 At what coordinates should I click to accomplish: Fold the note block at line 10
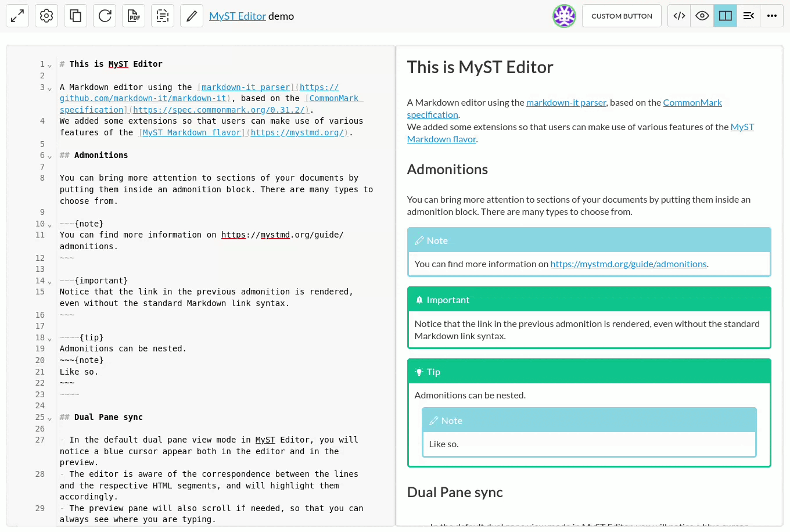pos(50,225)
